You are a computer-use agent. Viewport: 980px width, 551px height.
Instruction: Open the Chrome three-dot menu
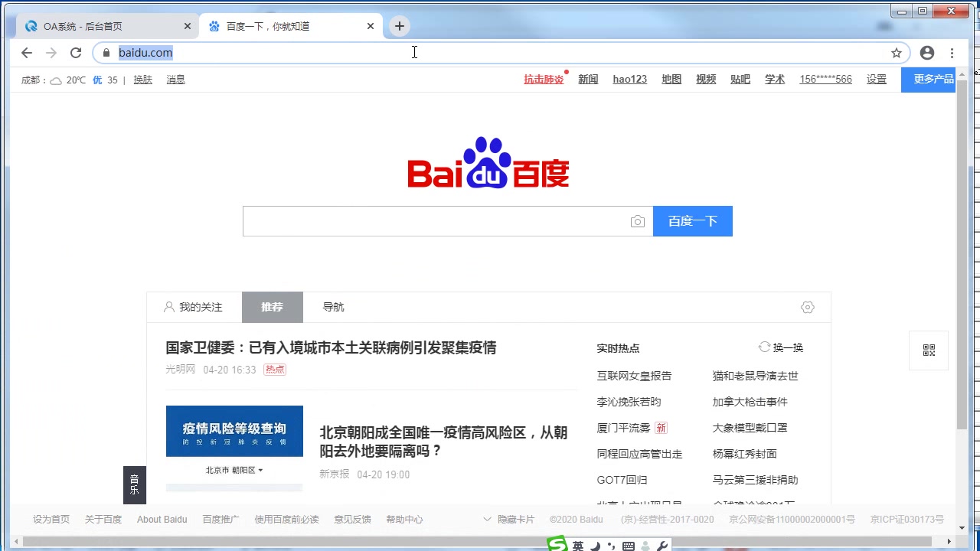pyautogui.click(x=952, y=52)
